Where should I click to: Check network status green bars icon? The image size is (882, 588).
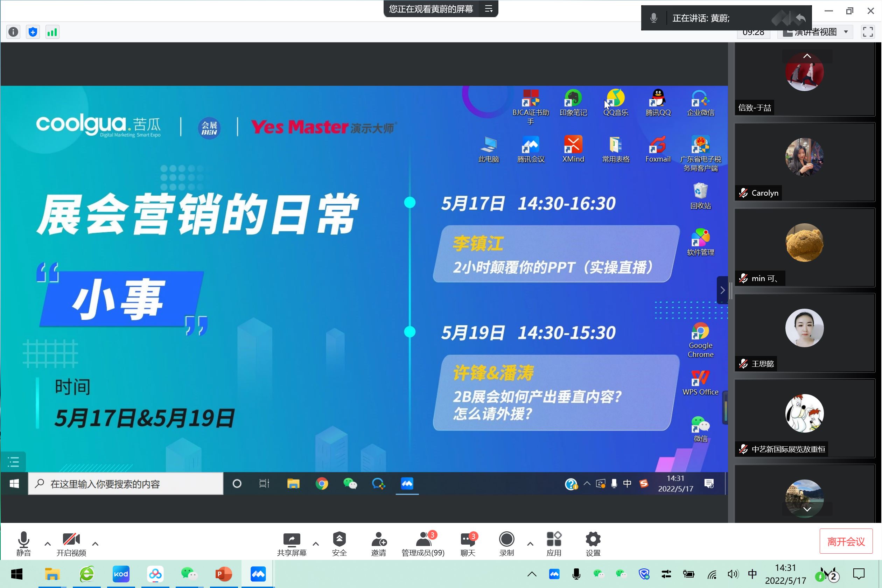pos(52,32)
